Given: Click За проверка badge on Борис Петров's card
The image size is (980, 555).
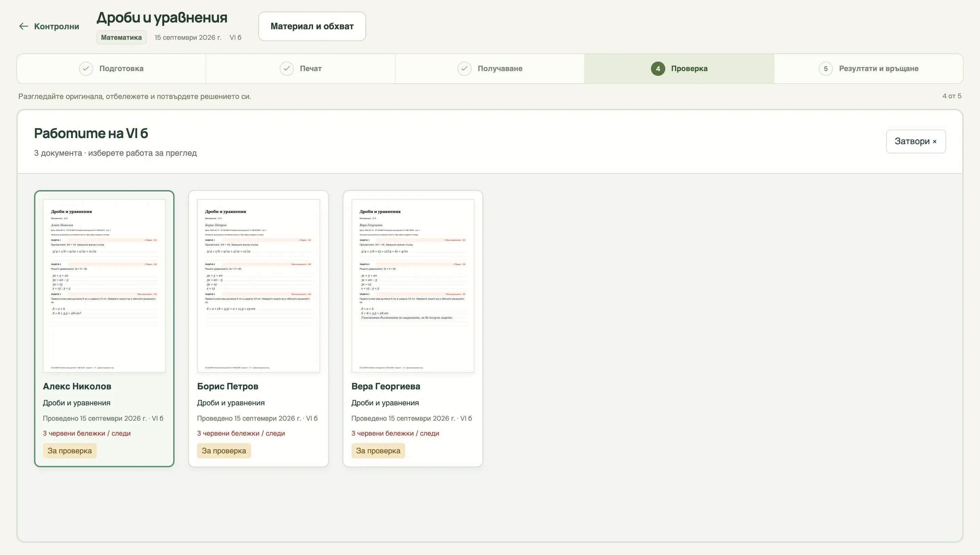Looking at the screenshot, I should [224, 451].
